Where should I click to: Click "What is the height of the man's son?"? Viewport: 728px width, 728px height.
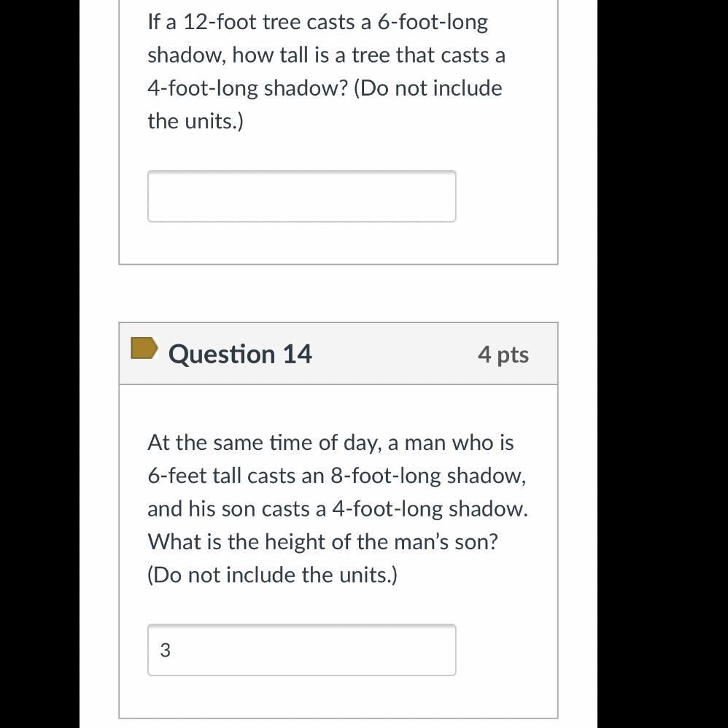point(322,542)
